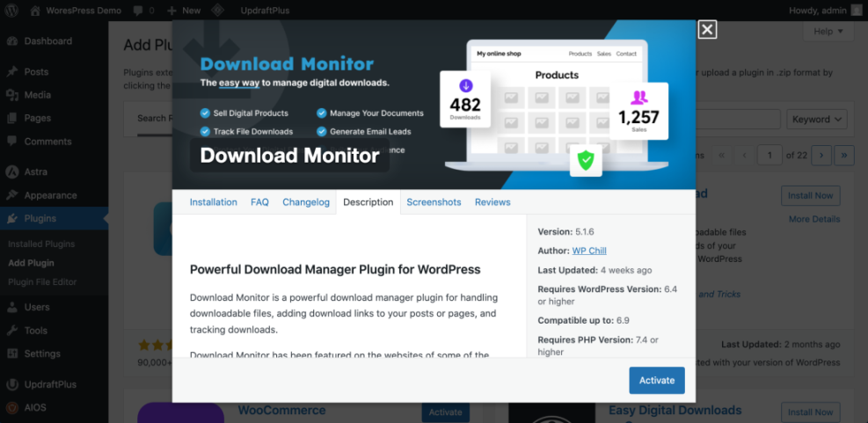Image resolution: width=868 pixels, height=423 pixels.
Task: Click the Settings sidebar icon
Action: tap(12, 354)
